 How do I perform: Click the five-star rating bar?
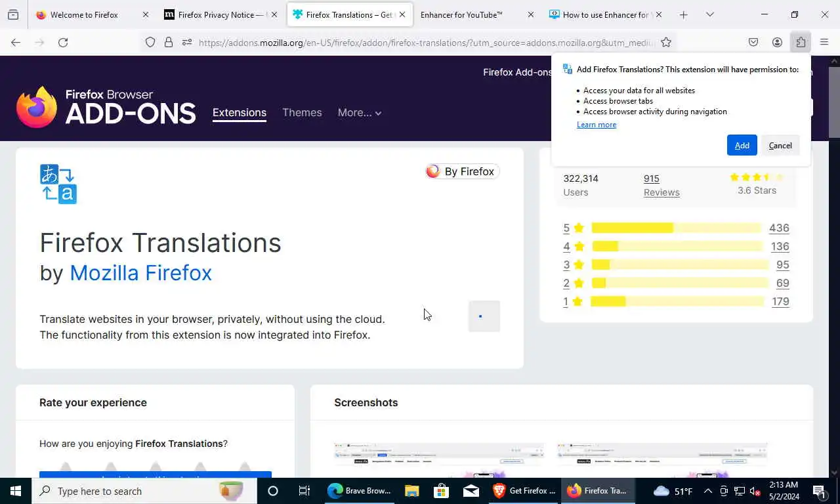click(x=677, y=228)
